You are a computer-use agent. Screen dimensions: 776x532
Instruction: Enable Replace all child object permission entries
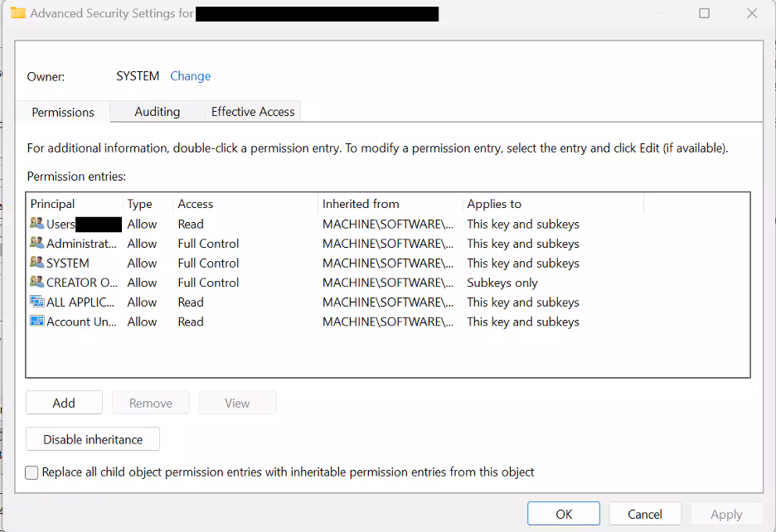(x=32, y=472)
